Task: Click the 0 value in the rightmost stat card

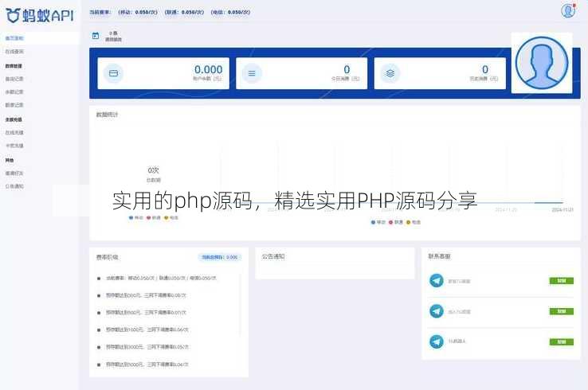Action: pos(485,69)
